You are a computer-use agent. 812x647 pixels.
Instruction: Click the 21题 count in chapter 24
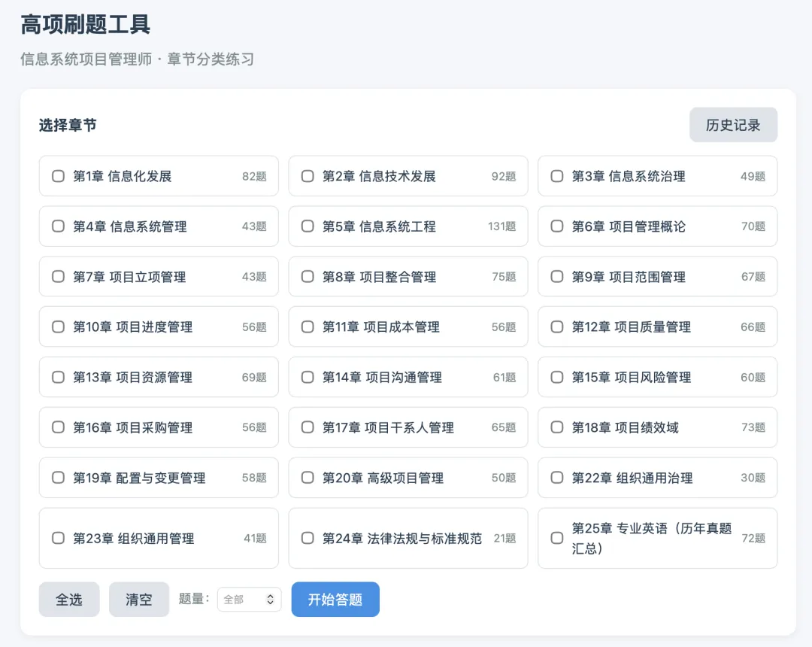click(x=504, y=538)
